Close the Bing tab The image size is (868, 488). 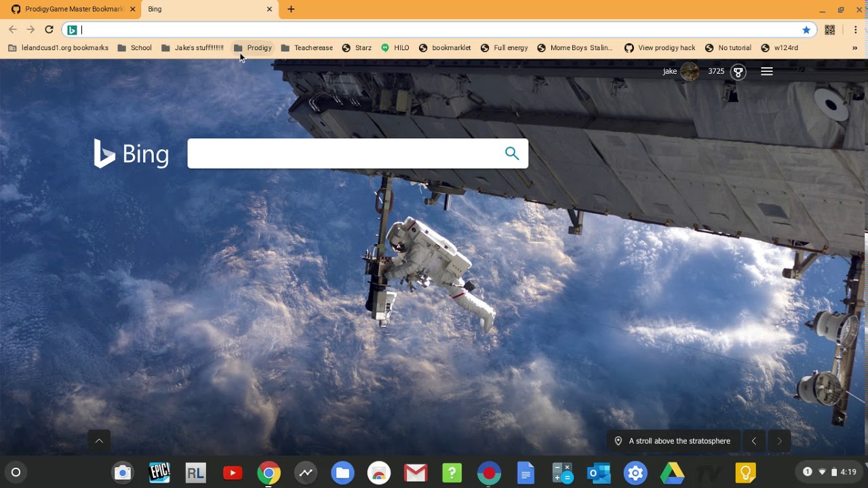point(269,9)
